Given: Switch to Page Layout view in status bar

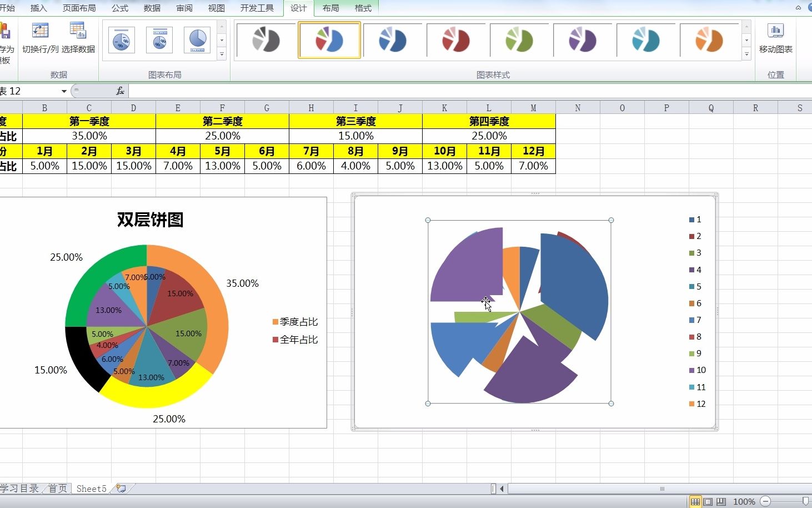Looking at the screenshot, I should pyautogui.click(x=708, y=502).
